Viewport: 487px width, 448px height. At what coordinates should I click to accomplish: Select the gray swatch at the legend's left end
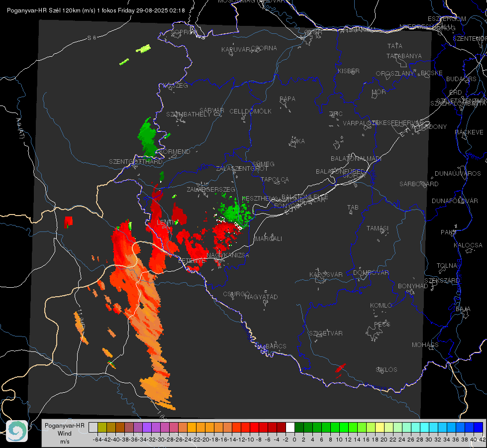[93, 427]
